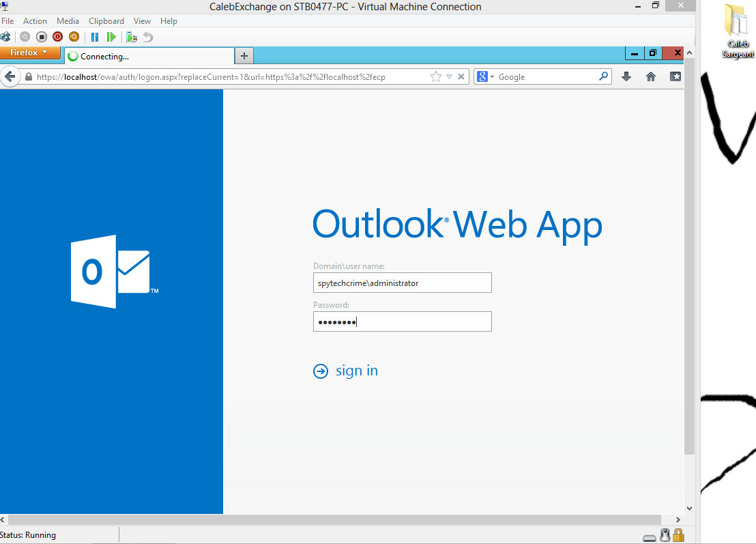Click the Virtual Machine Connection title icon

coord(4,6)
